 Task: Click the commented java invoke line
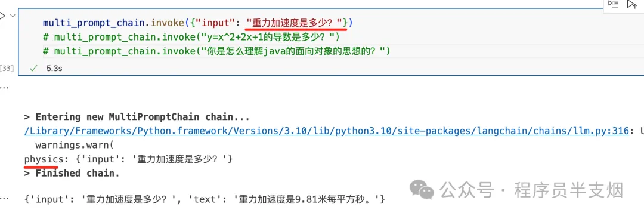(216, 51)
